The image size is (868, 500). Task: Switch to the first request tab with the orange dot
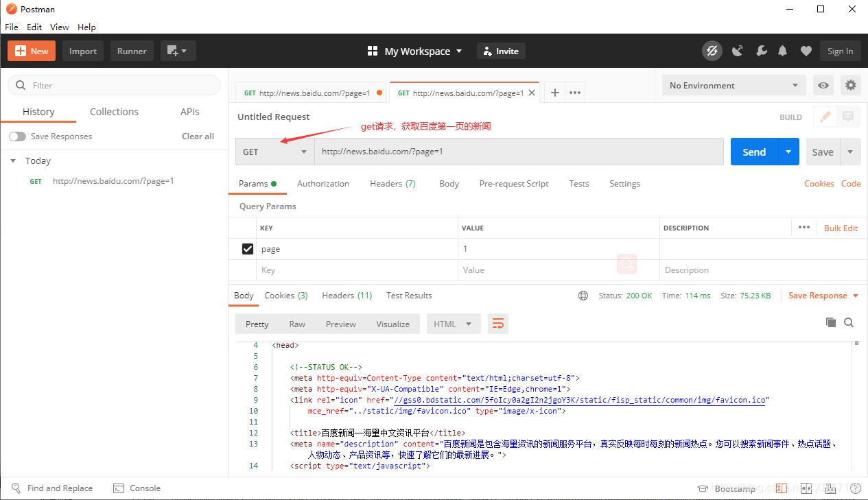[x=312, y=93]
